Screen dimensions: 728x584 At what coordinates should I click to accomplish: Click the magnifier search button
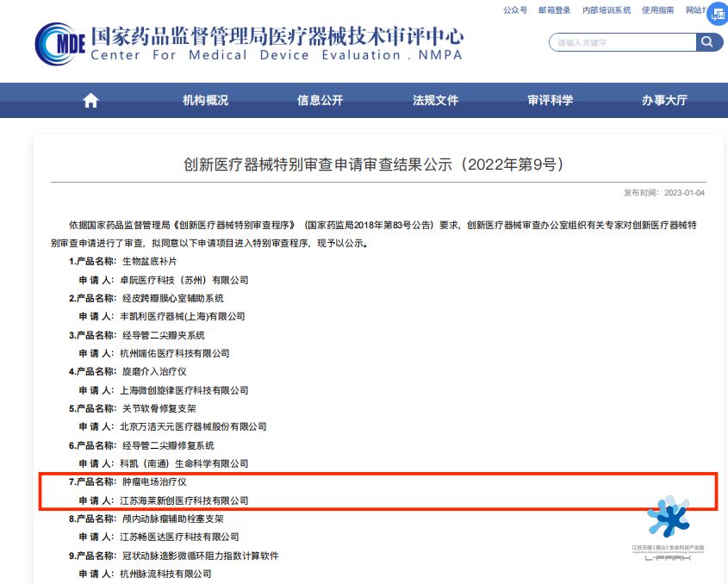tap(708, 42)
